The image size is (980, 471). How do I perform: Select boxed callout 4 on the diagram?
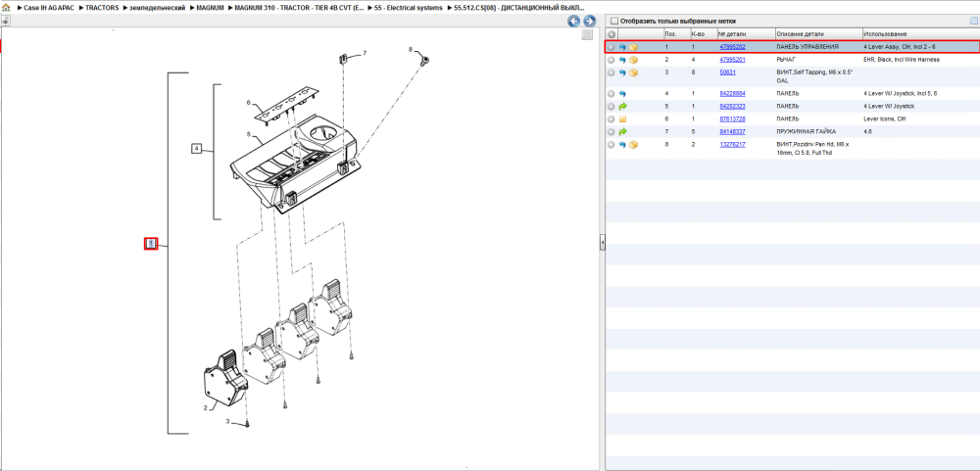click(x=196, y=149)
